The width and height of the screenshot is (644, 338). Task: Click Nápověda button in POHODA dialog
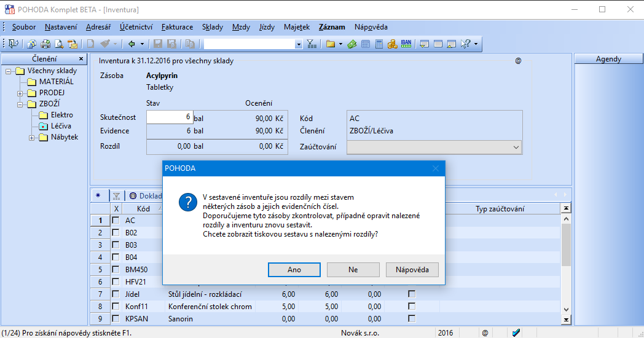pyautogui.click(x=412, y=270)
